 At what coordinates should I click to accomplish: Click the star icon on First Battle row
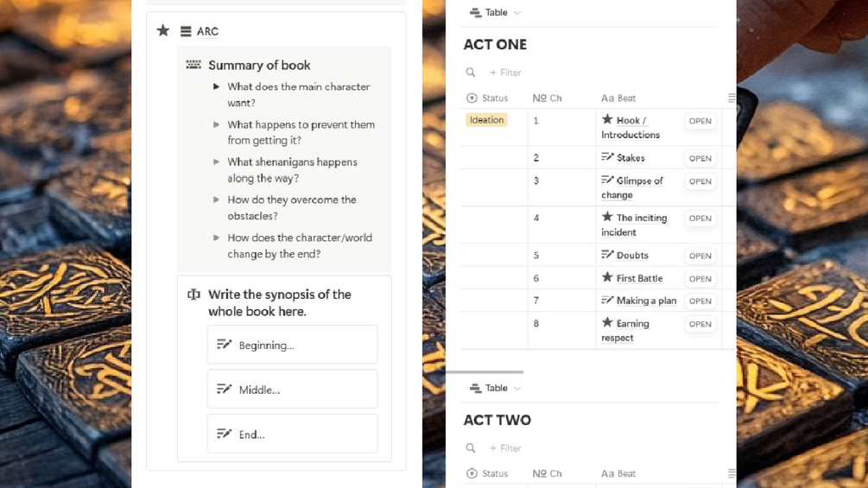pos(607,277)
